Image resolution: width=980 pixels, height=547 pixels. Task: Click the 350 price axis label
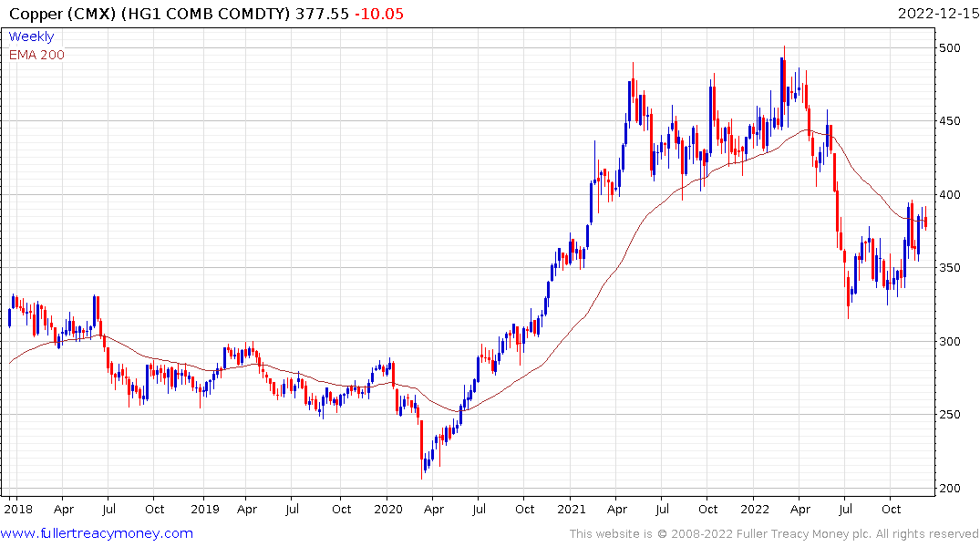coord(949,267)
